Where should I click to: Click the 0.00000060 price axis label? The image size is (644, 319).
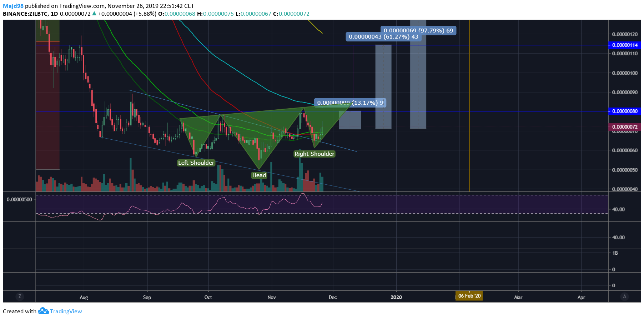click(625, 150)
